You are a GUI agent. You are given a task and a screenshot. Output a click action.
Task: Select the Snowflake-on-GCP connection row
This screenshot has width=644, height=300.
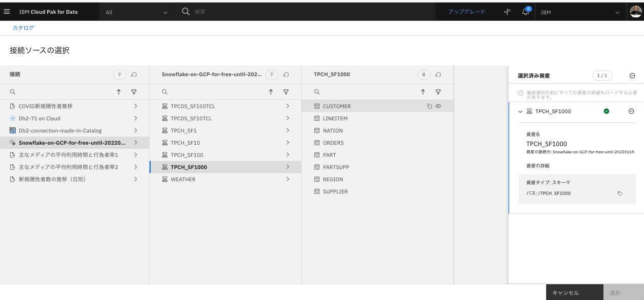pyautogui.click(x=75, y=143)
